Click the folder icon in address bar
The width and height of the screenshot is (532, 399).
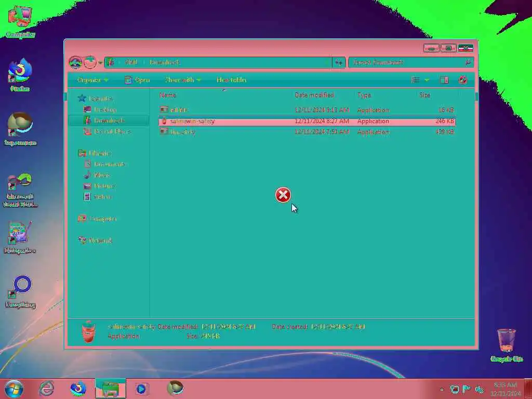coord(110,62)
